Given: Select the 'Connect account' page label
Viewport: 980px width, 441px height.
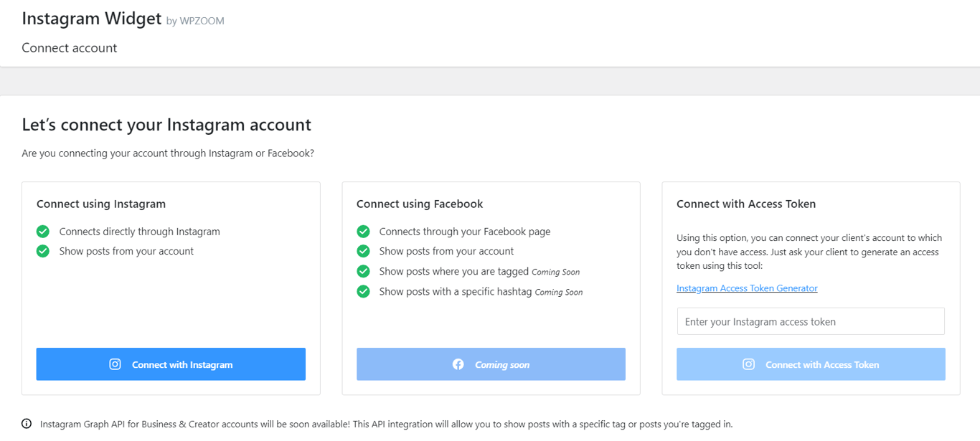Looking at the screenshot, I should pos(69,47).
